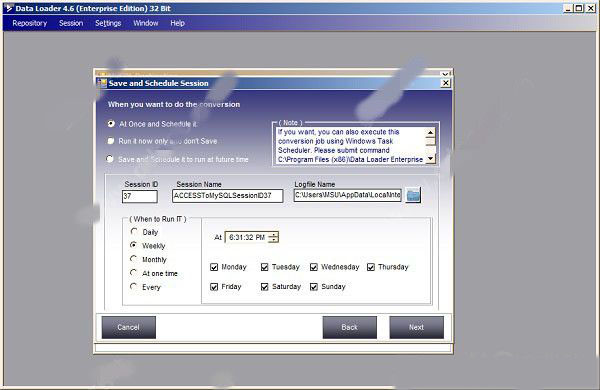Image resolution: width=600 pixels, height=390 pixels.
Task: Open the Settings menu
Action: (x=108, y=23)
